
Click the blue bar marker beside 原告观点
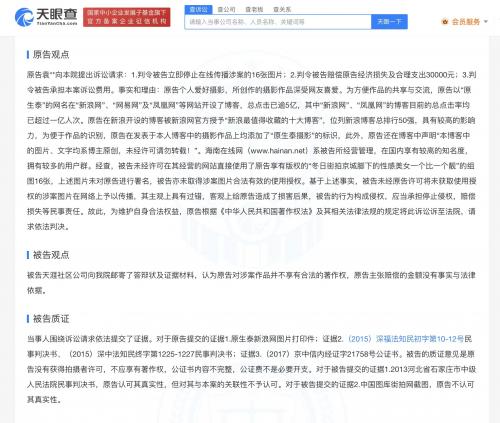28,54
